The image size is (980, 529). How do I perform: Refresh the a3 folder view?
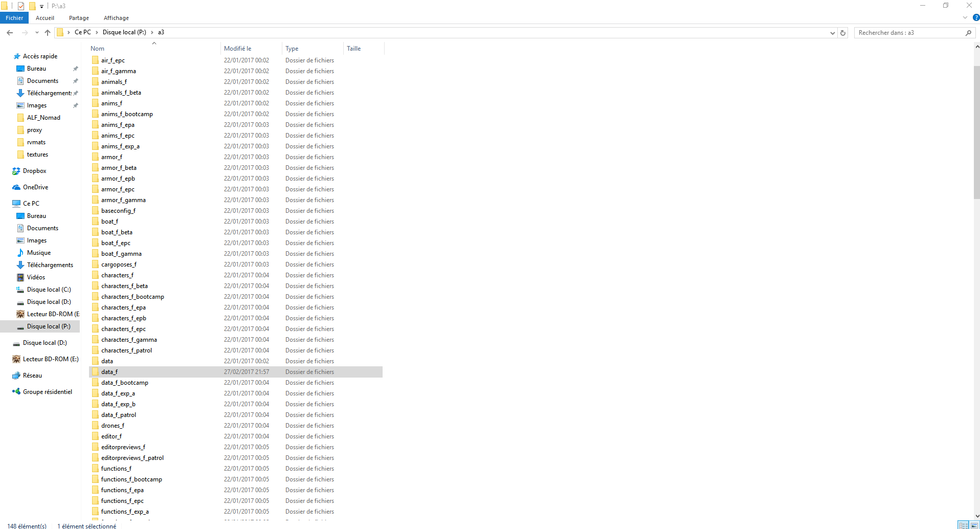point(843,33)
